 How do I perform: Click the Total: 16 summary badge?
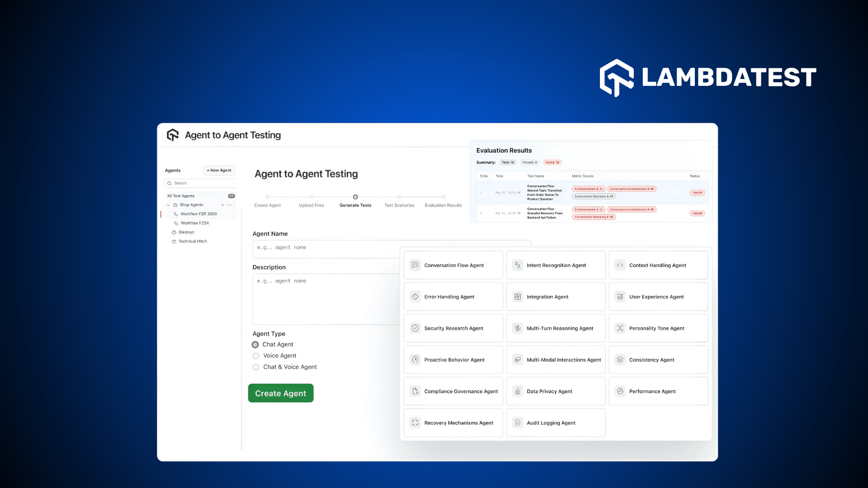pyautogui.click(x=508, y=162)
